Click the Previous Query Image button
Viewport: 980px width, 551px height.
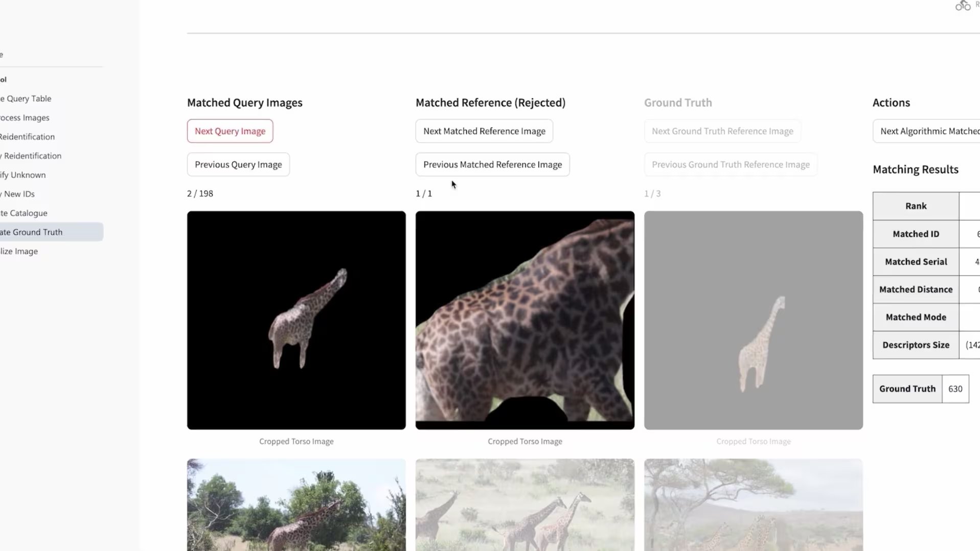pos(238,165)
